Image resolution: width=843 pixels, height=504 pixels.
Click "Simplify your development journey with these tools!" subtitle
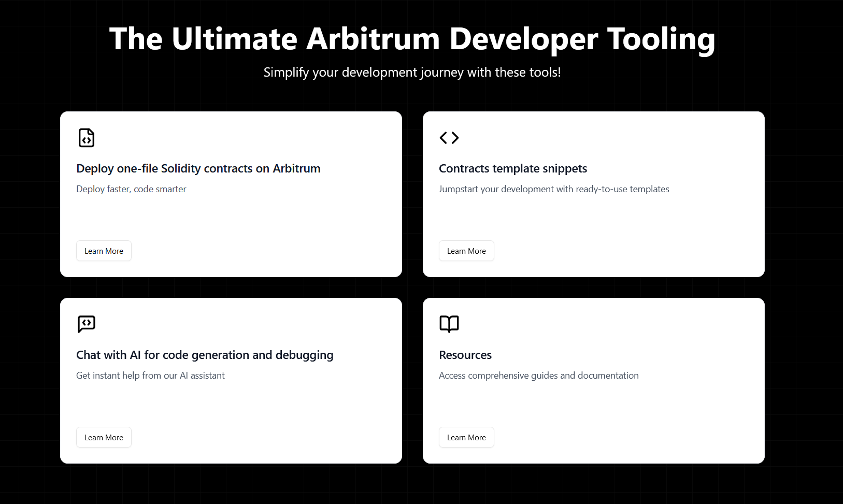tap(412, 72)
